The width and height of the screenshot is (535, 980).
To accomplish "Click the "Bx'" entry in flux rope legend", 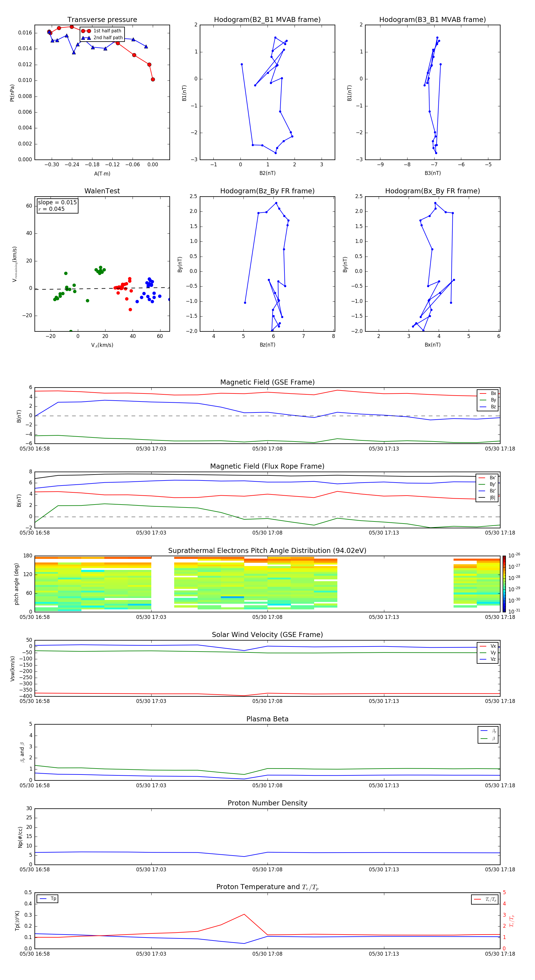I will 487,478.
